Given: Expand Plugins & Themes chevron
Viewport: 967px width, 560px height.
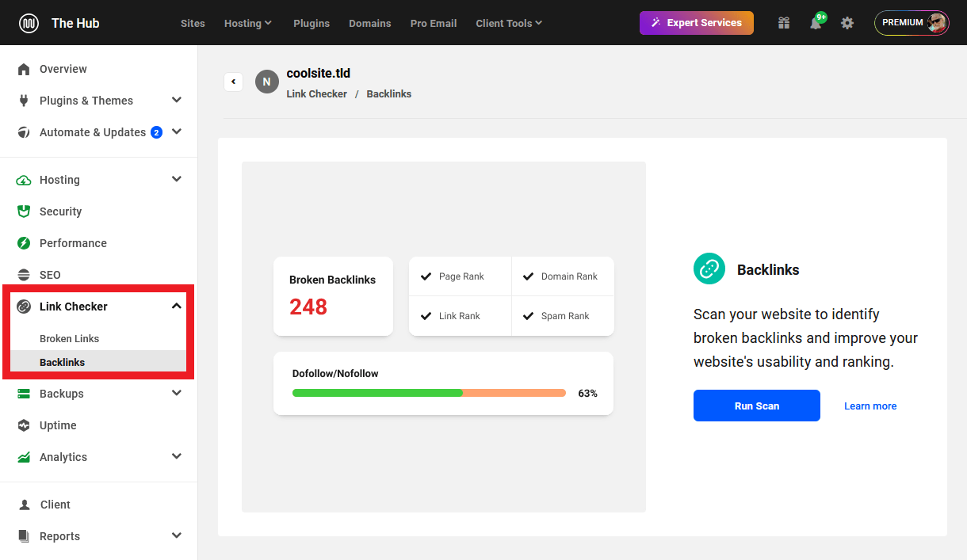Looking at the screenshot, I should [177, 100].
